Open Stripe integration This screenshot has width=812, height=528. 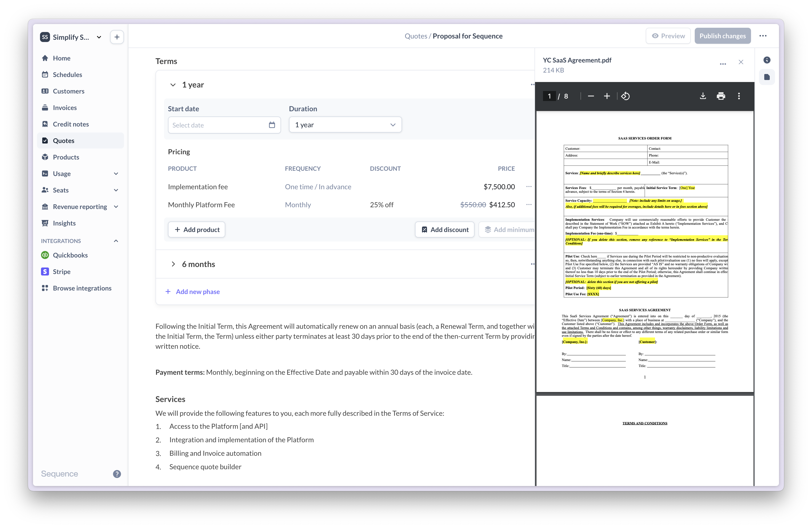tap(80, 271)
